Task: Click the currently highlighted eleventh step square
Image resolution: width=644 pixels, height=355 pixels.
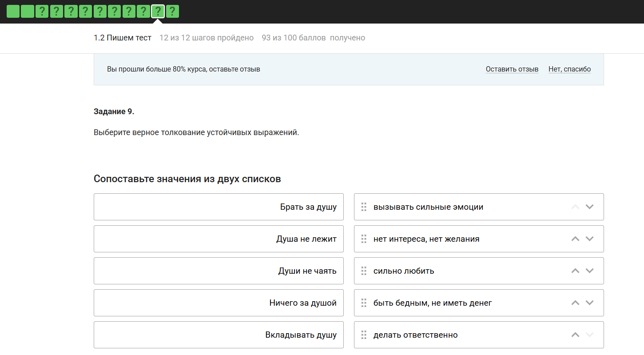Action: (x=158, y=12)
